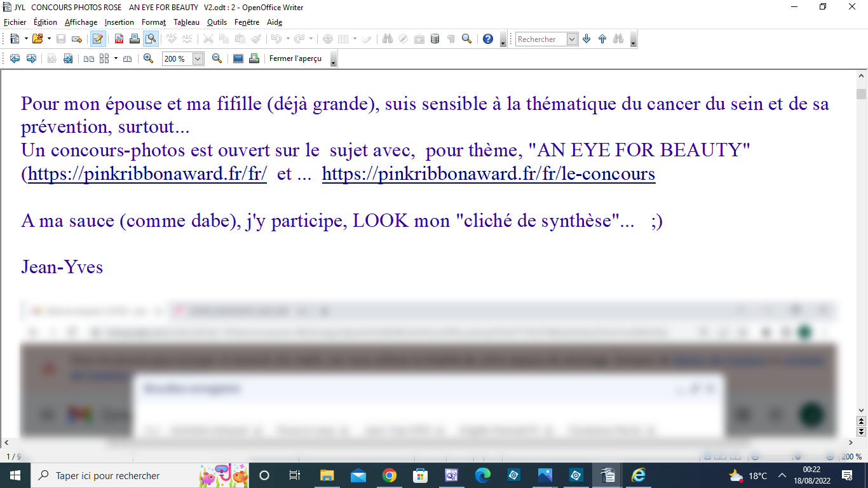Click the Copy icon

click(x=224, y=39)
